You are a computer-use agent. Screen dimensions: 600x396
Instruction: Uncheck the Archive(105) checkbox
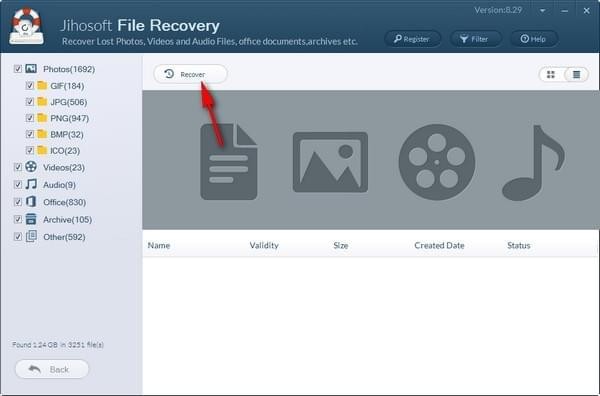18,219
